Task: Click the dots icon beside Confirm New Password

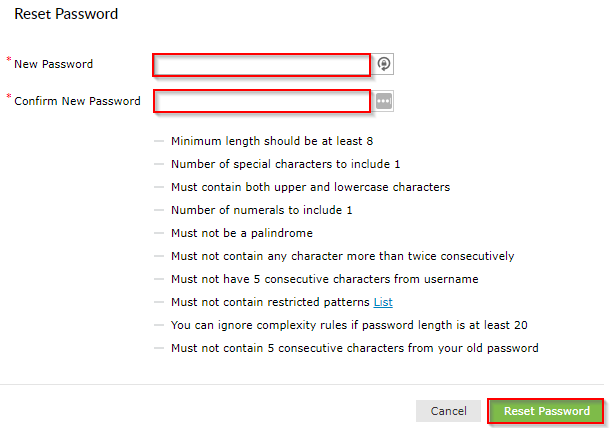Action: (x=384, y=101)
